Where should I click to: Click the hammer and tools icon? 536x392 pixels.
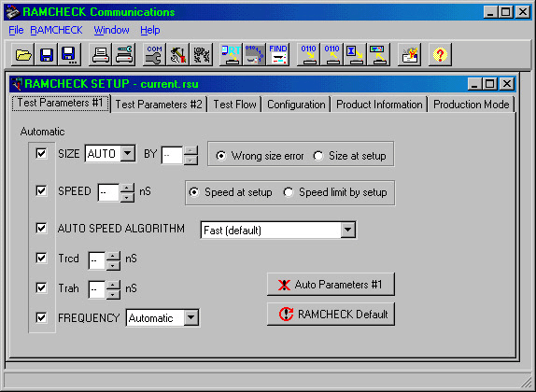click(x=177, y=54)
